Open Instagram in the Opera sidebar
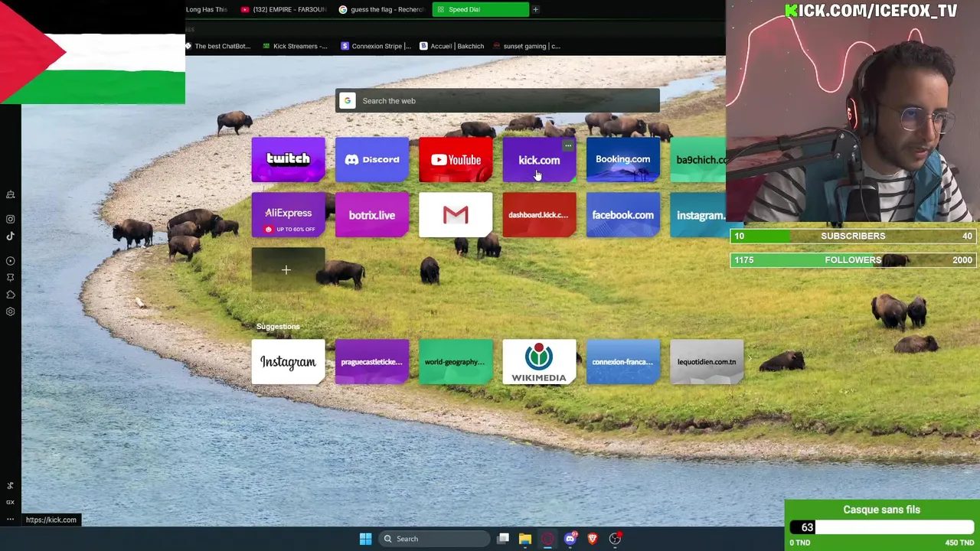The height and width of the screenshot is (551, 980). [x=11, y=219]
